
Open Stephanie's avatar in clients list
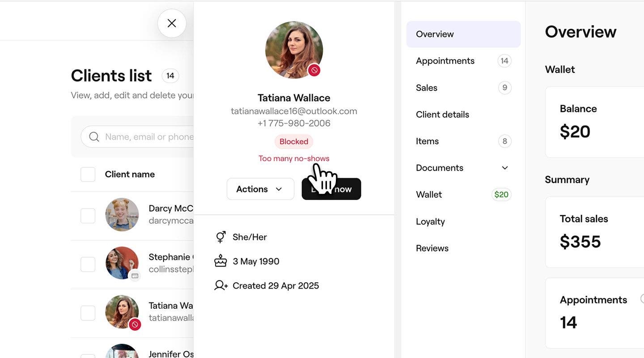point(122,263)
